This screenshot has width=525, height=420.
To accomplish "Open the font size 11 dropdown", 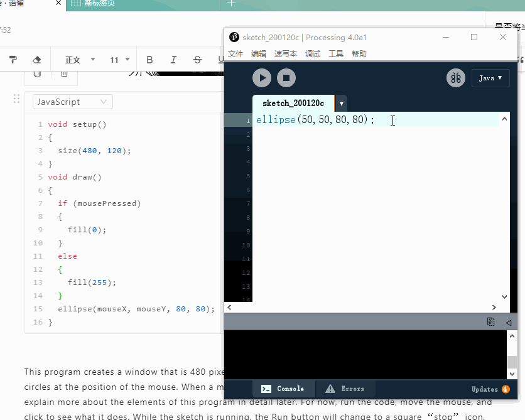I will pyautogui.click(x=119, y=60).
